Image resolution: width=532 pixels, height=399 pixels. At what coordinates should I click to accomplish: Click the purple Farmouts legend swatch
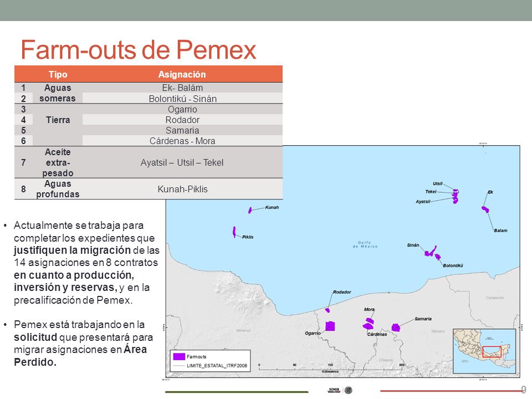click(179, 356)
